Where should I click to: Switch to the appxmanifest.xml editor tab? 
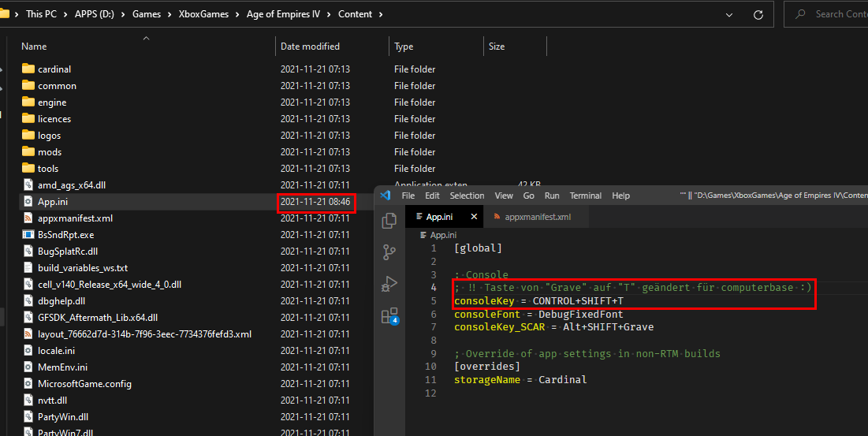coord(532,217)
